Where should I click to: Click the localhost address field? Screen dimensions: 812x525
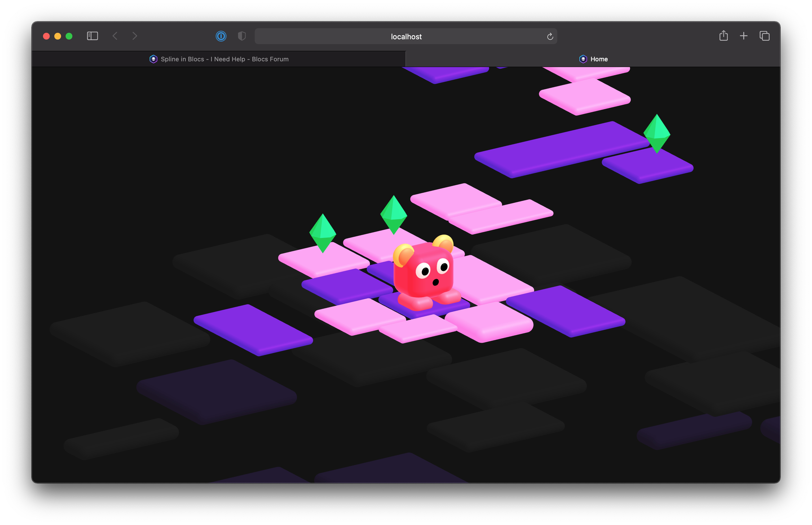pyautogui.click(x=405, y=36)
